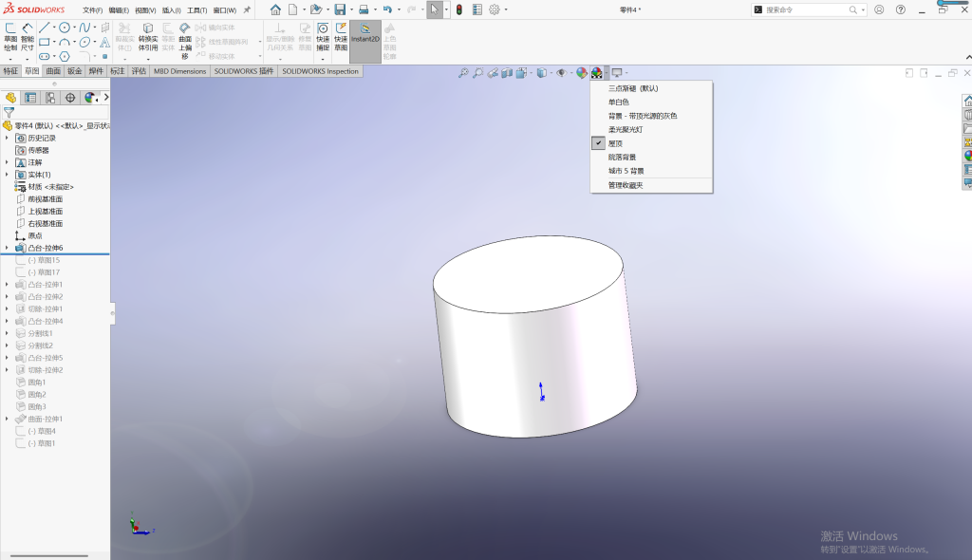Click the Rebuild traffic light icon
This screenshot has height=560, width=972.
(x=459, y=9)
